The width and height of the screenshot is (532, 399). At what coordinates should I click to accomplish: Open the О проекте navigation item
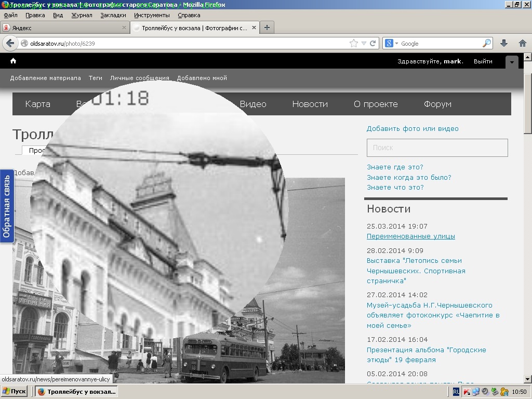tap(376, 104)
